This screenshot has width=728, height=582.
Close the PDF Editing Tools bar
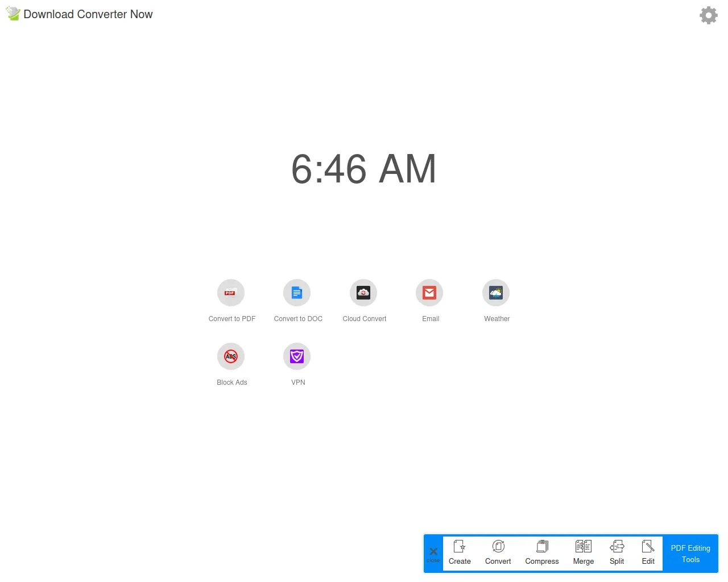pos(433,554)
